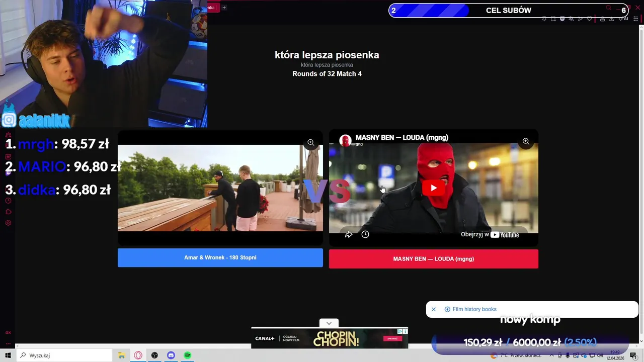Open the downloads icon in toolbar

click(x=611, y=19)
